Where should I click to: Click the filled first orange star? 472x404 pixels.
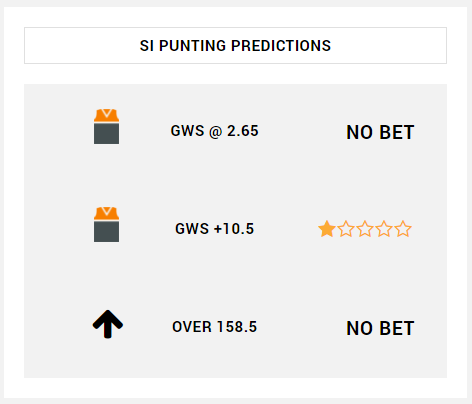pos(327,229)
